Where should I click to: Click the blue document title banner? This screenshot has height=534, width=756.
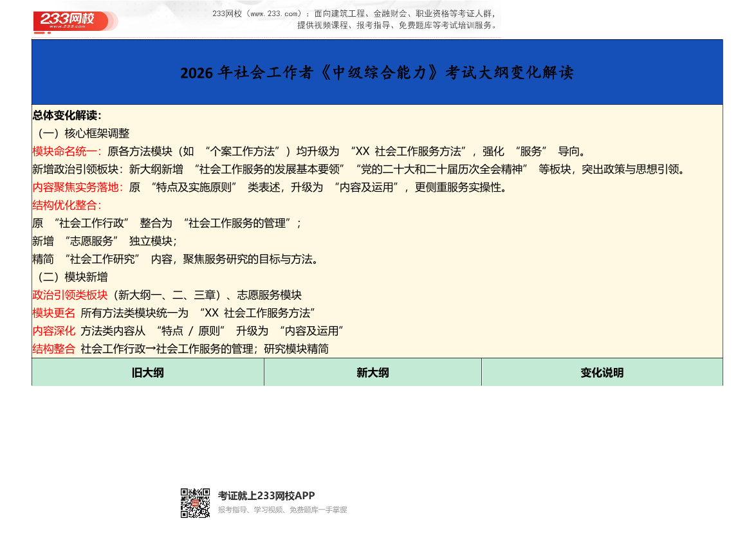click(x=378, y=71)
